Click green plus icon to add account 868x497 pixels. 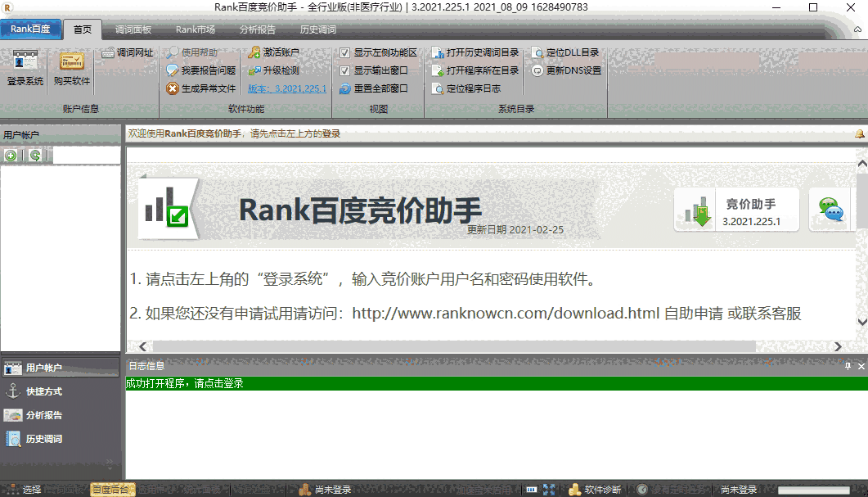(x=11, y=155)
